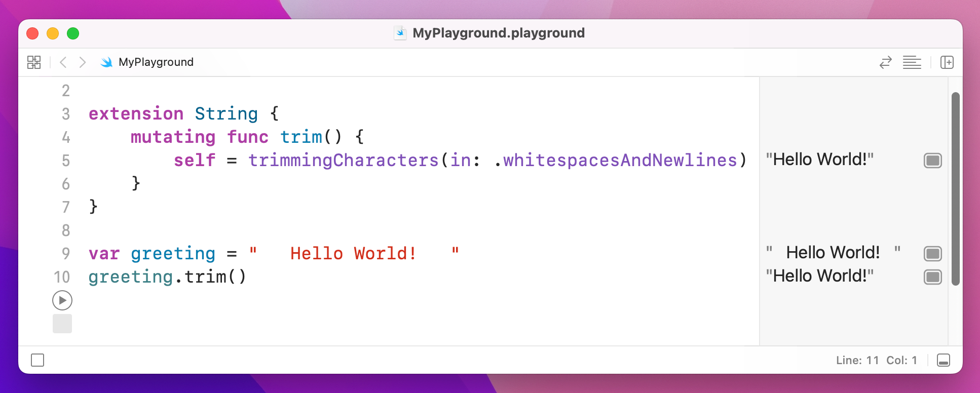This screenshot has width=980, height=393.
Task: Go back with the left chevron
Action: click(x=63, y=62)
